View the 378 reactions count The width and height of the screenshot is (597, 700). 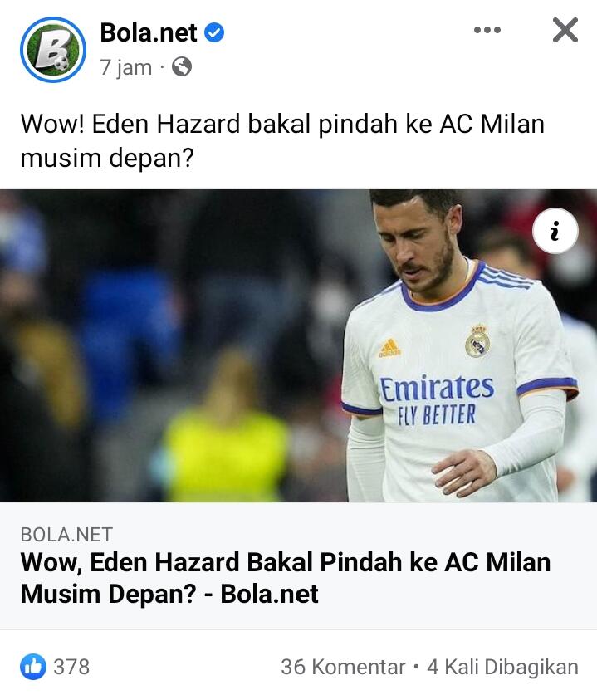(x=71, y=667)
